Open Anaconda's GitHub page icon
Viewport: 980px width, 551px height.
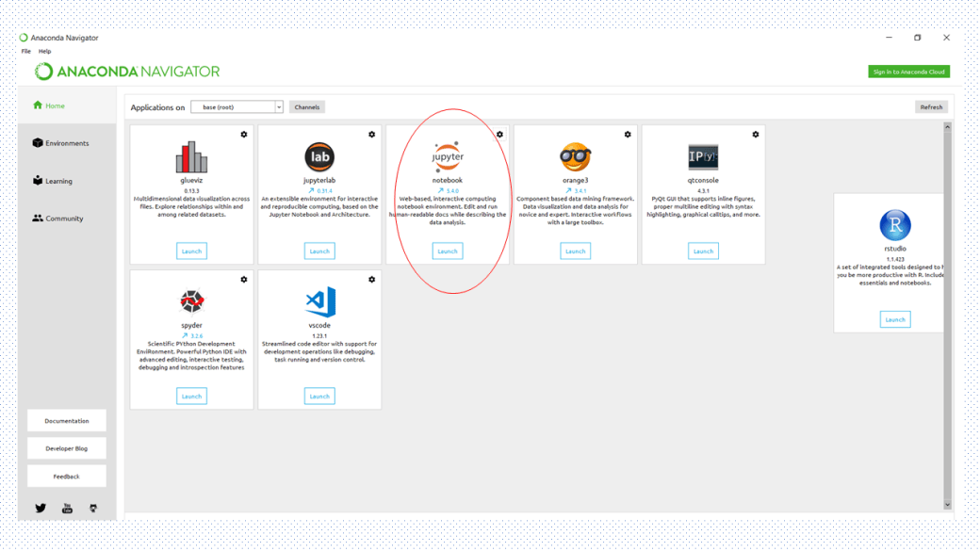(93, 508)
